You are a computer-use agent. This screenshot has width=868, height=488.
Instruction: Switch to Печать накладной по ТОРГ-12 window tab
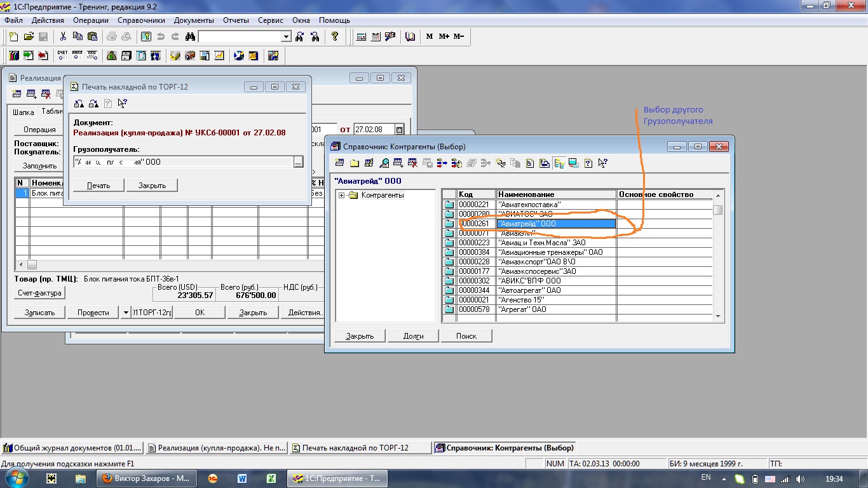[x=360, y=448]
